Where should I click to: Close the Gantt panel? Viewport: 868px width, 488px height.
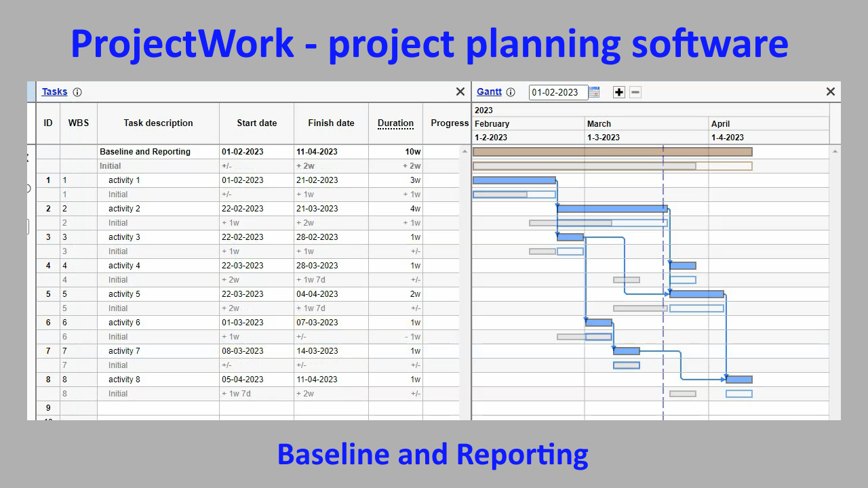pyautogui.click(x=831, y=91)
